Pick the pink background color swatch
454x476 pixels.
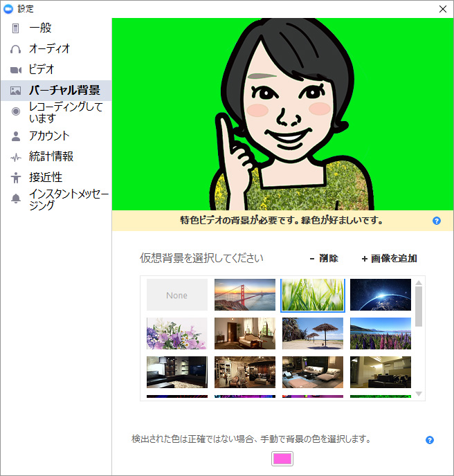tap(282, 458)
